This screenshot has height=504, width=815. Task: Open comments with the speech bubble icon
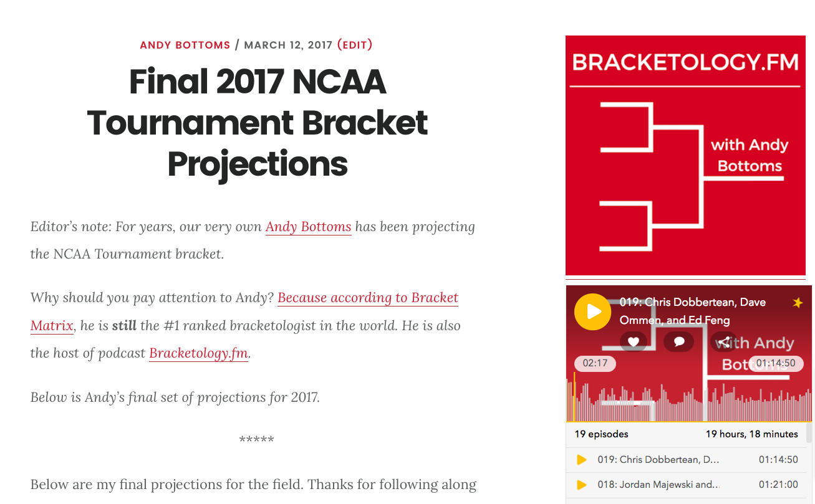pyautogui.click(x=679, y=341)
